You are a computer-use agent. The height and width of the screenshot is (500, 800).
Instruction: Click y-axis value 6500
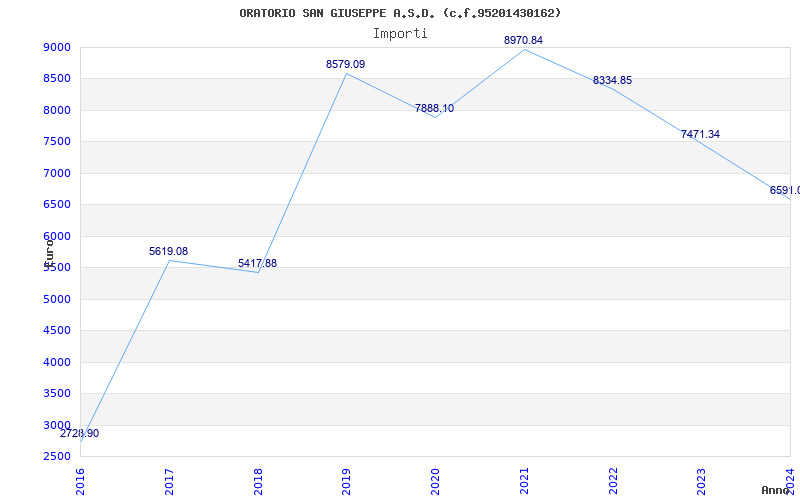pos(57,205)
